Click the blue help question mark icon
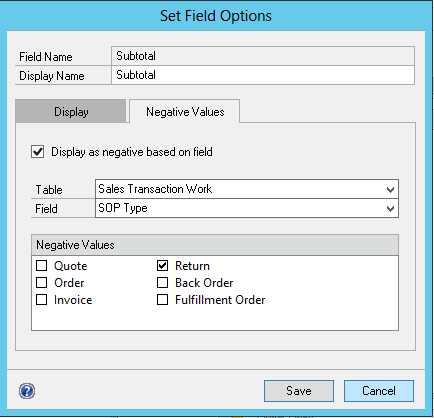Viewport: 434px width, 418px height. (27, 391)
